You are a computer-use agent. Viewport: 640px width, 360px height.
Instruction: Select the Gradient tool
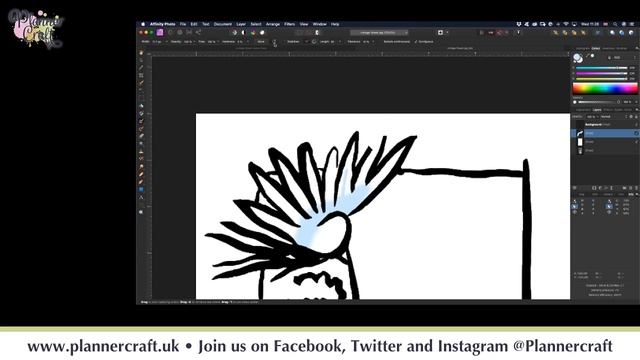141,113
